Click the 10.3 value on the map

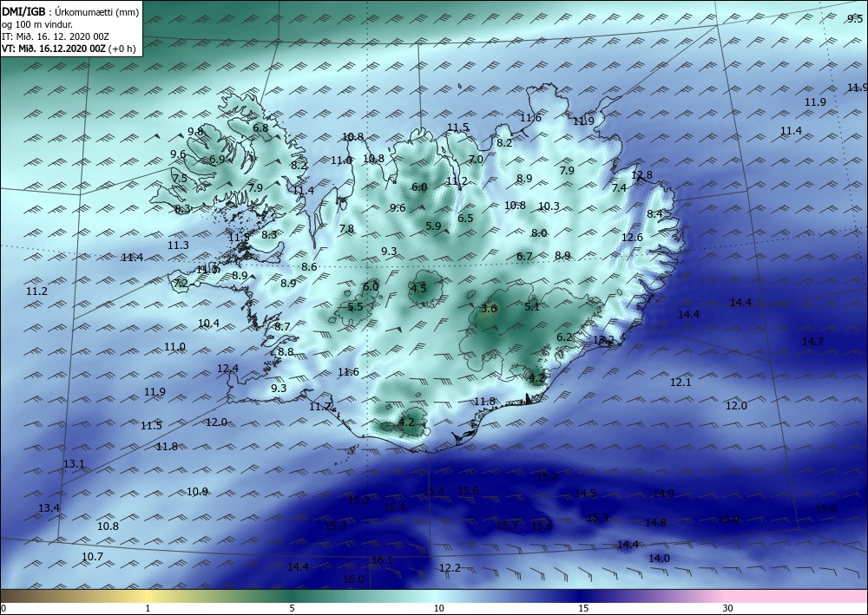[549, 206]
